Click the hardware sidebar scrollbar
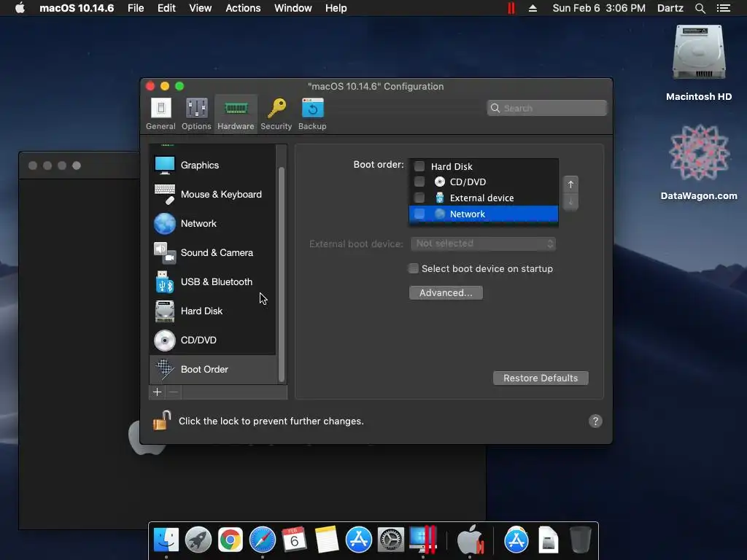 282,274
